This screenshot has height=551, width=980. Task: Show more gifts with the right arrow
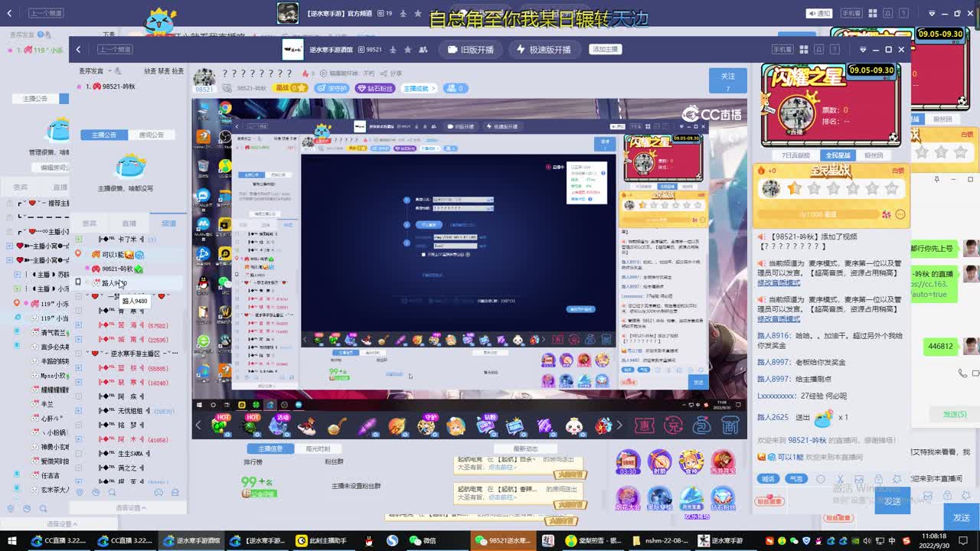pyautogui.click(x=619, y=425)
